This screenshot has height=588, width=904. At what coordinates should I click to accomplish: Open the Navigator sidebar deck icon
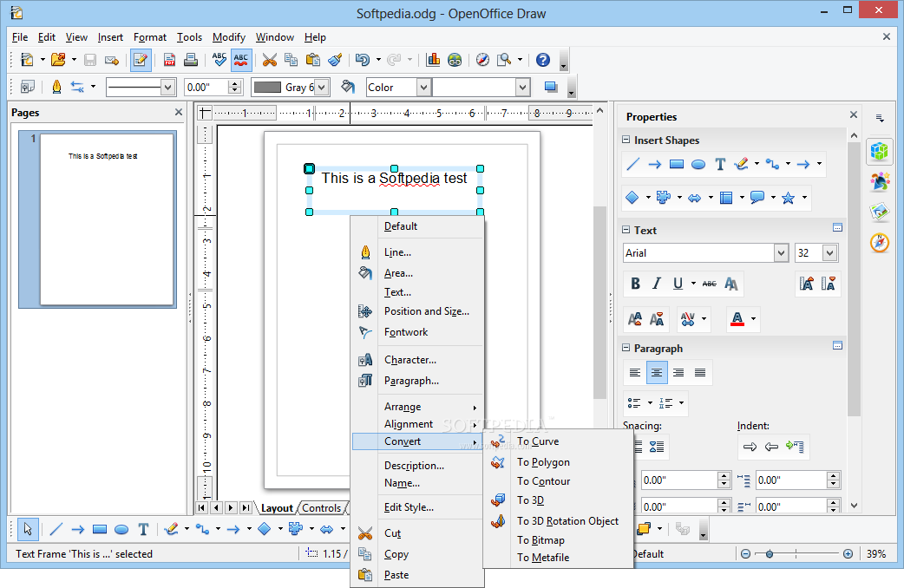pyautogui.click(x=880, y=243)
